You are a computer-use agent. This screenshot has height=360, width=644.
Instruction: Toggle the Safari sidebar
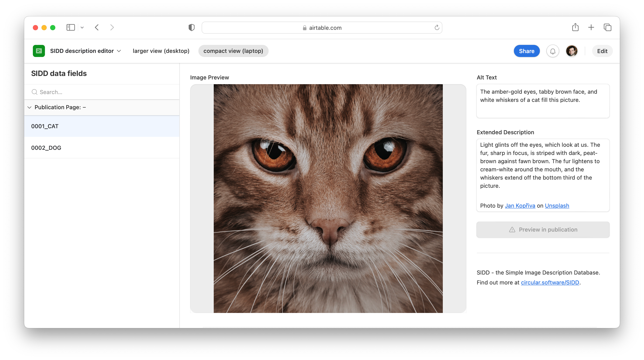(x=70, y=27)
